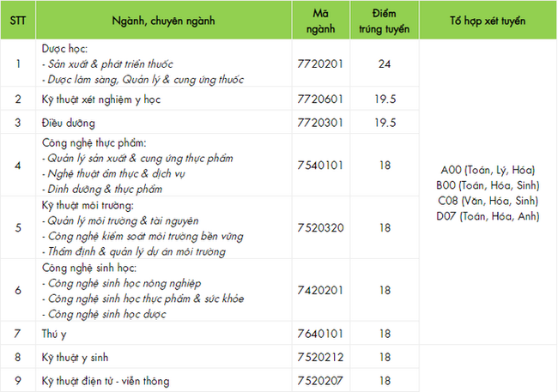Click "Kỹ thuật điện tử - viễn thông"
This screenshot has width=558, height=392.
click(106, 380)
